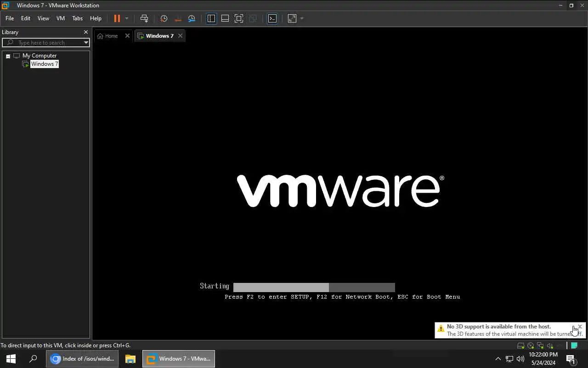Select My Computer in the library tree
This screenshot has height=368, width=588.
point(40,56)
